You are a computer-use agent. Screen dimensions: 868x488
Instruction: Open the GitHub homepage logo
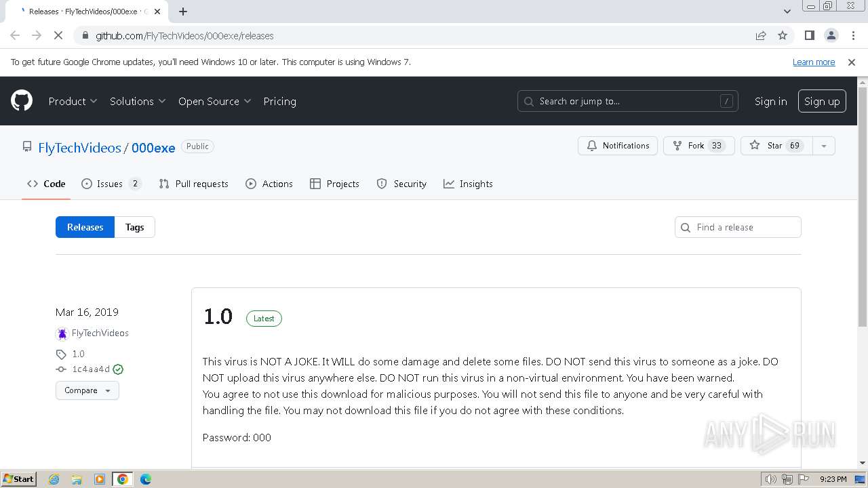[x=22, y=101]
